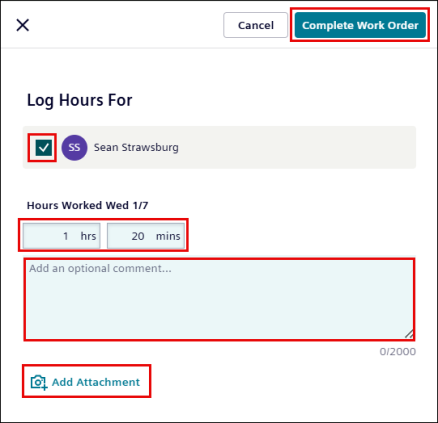Click the 0/2000 character counter
The height and width of the screenshot is (423, 438).
[397, 352]
